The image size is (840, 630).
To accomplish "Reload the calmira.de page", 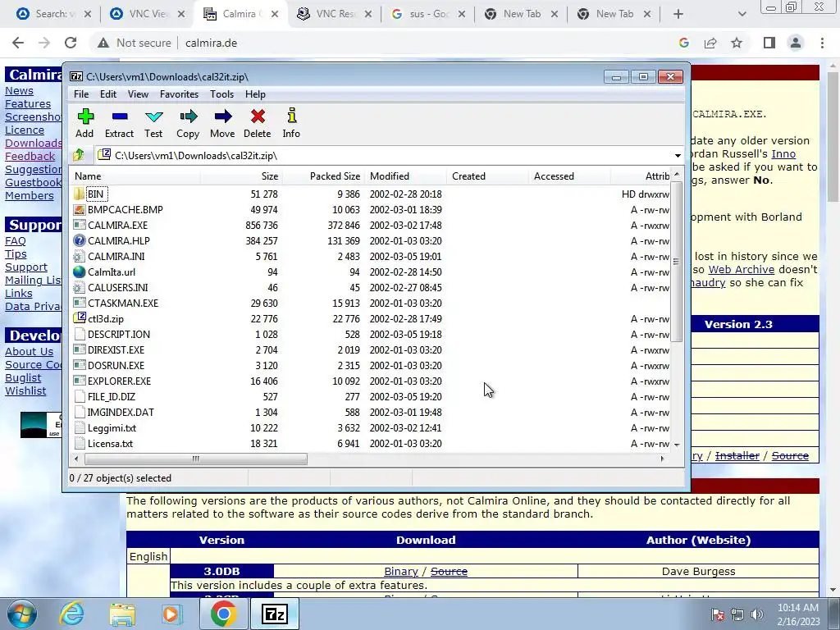I will [71, 43].
